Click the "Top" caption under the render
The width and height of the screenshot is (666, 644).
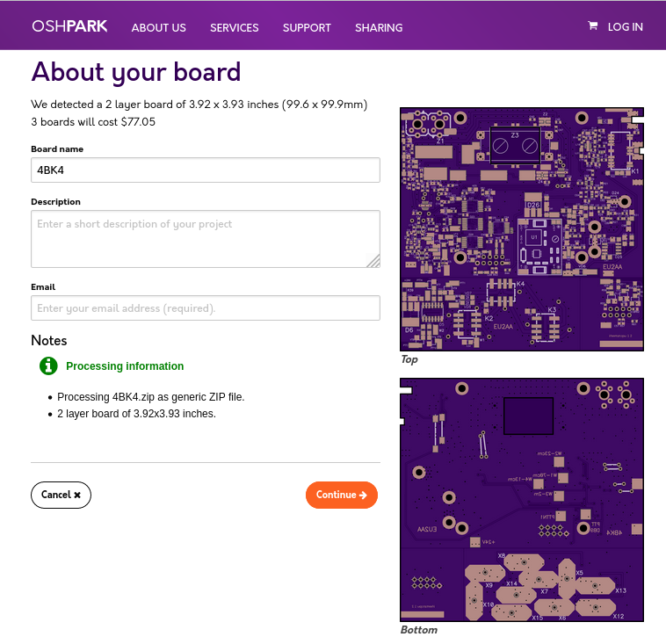click(409, 359)
